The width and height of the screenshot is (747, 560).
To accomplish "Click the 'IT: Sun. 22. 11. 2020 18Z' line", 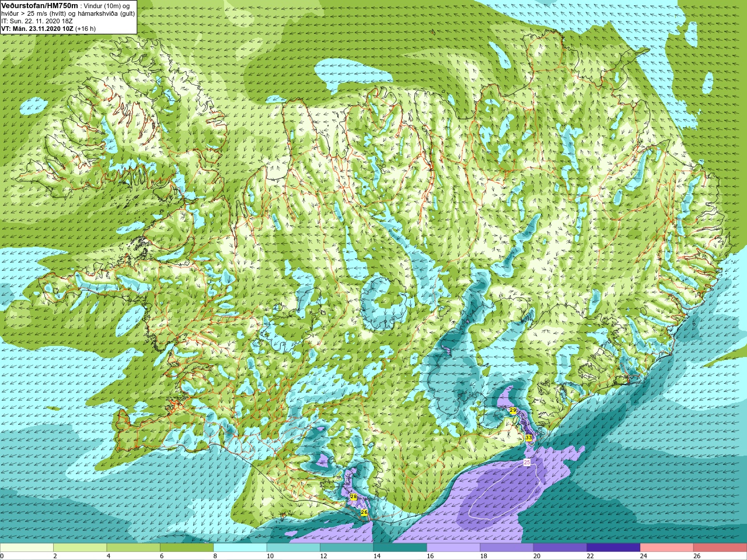I will (x=37, y=20).
